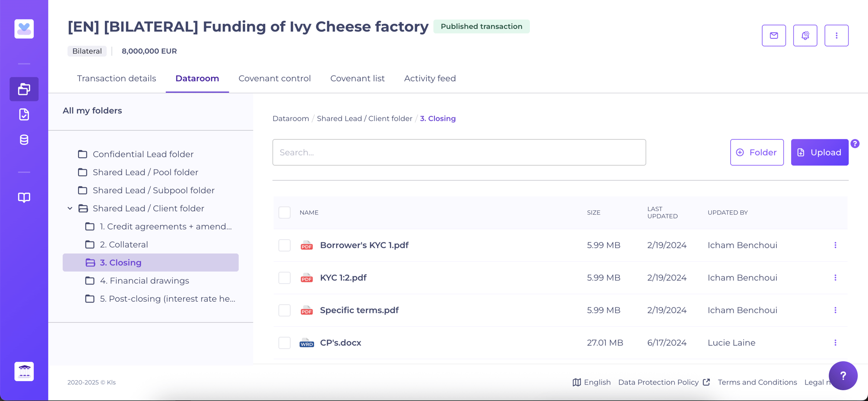Check the Borrower's KYC 1.pdf checkbox
The width and height of the screenshot is (868, 401).
[x=285, y=245]
